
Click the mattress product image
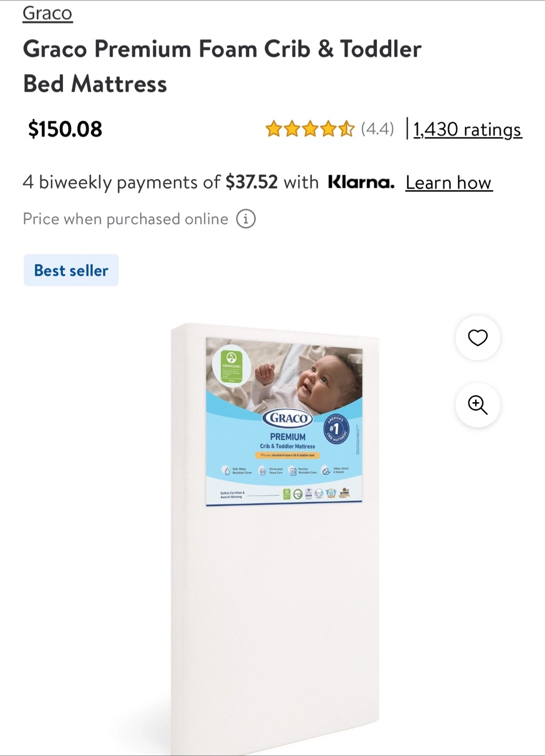[x=275, y=538]
